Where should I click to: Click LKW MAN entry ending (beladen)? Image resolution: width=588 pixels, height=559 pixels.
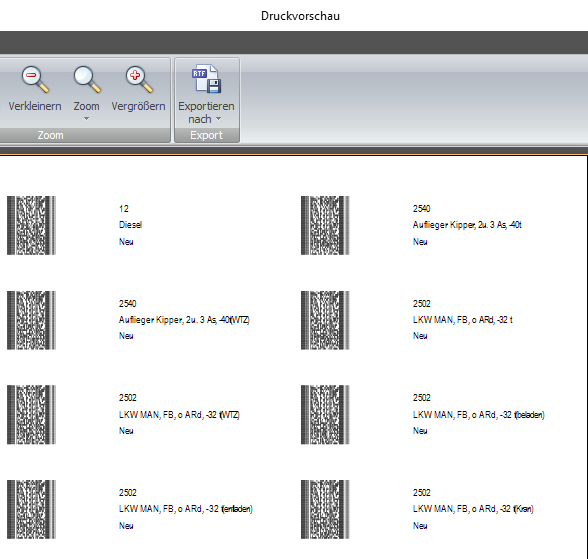(479, 415)
